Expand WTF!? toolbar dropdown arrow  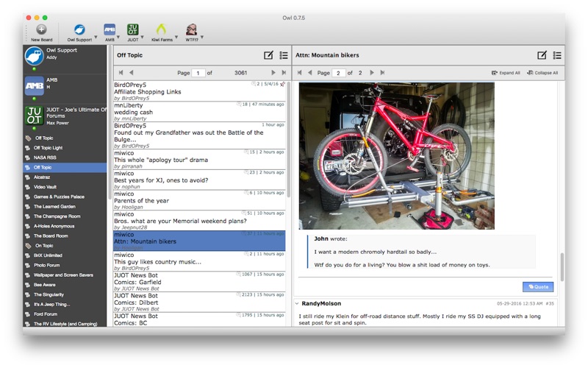tap(202, 37)
